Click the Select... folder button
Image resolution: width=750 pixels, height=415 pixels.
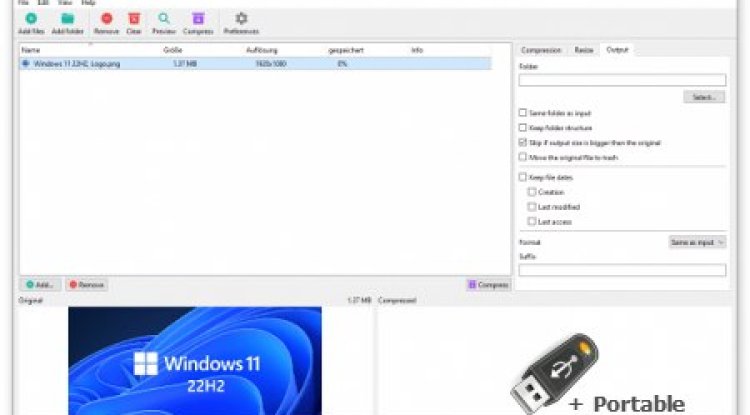(704, 97)
